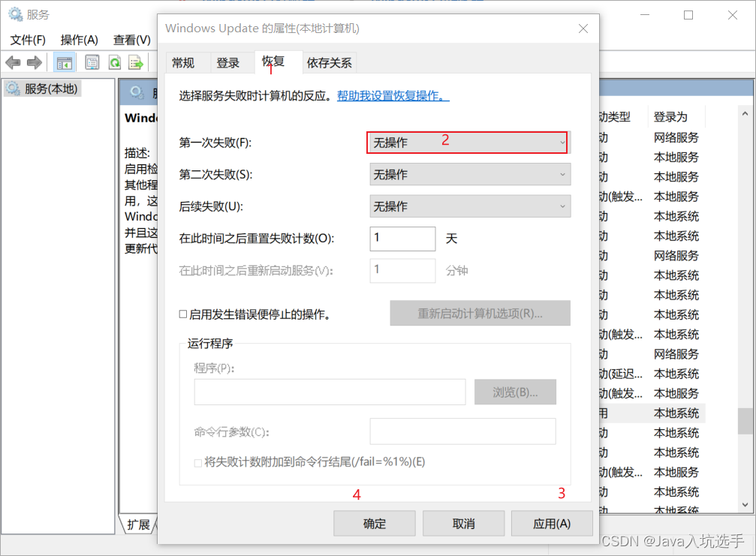
Task: Open the 后续失败 dropdown
Action: (470, 206)
